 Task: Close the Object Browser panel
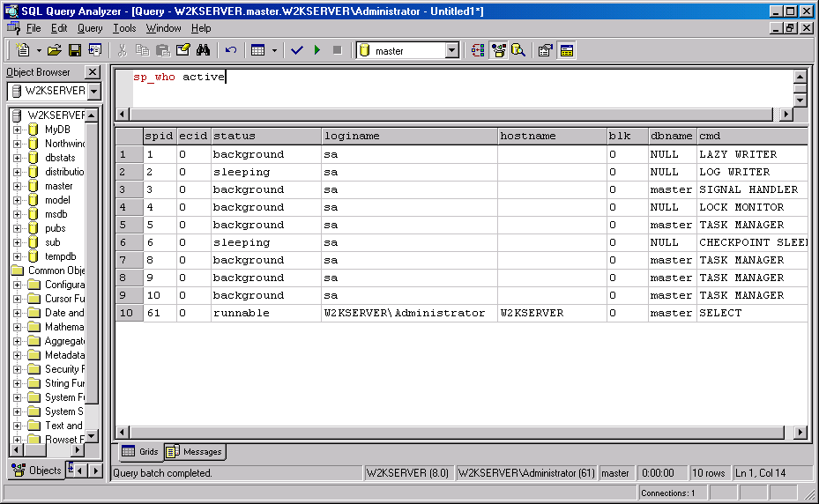pos(92,72)
